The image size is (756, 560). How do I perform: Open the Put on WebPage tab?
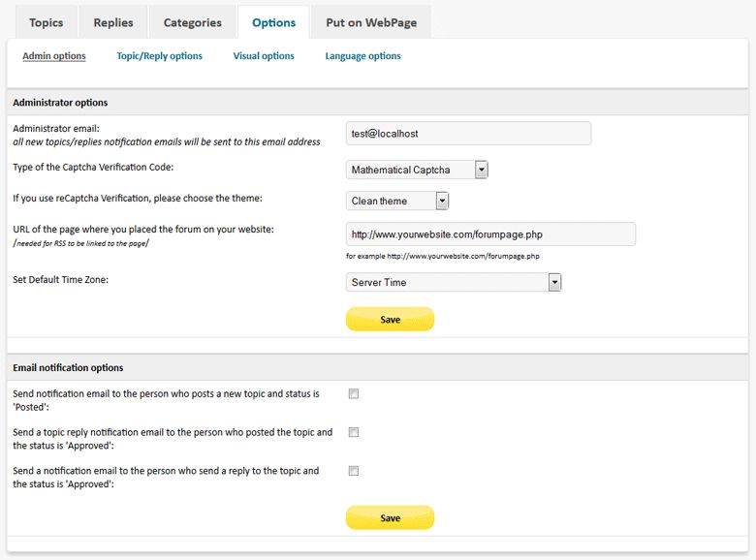pyautogui.click(x=371, y=22)
